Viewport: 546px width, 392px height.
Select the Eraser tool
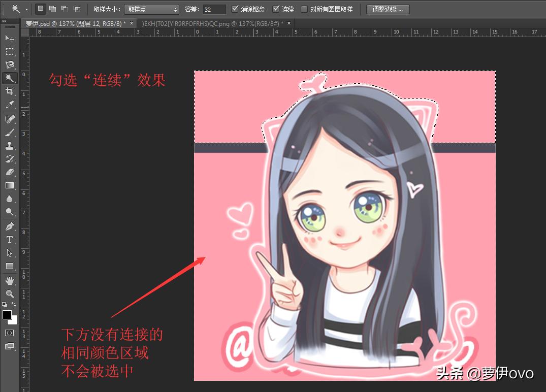9,173
